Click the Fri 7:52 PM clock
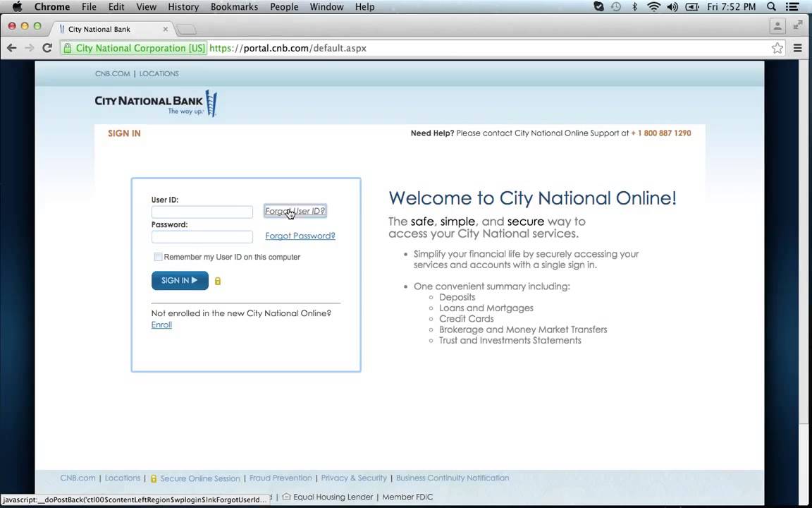Screen dimensions: 812x508 (x=731, y=7)
